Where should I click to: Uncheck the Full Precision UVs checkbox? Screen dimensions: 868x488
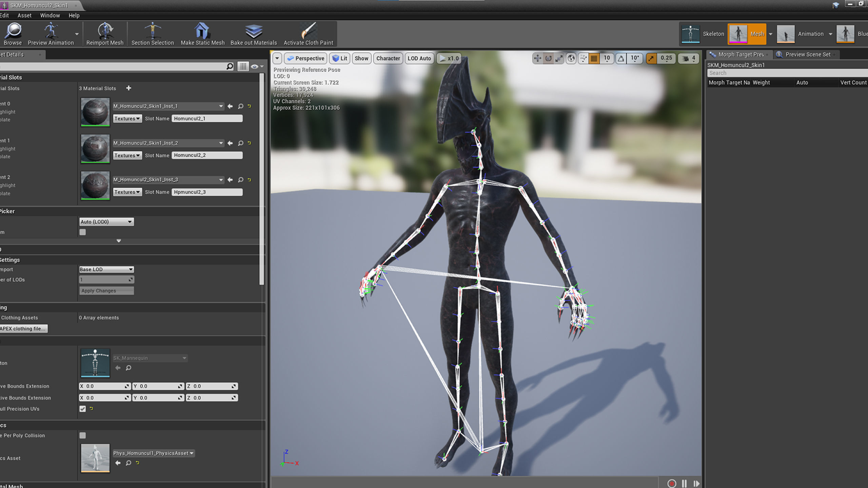point(82,409)
